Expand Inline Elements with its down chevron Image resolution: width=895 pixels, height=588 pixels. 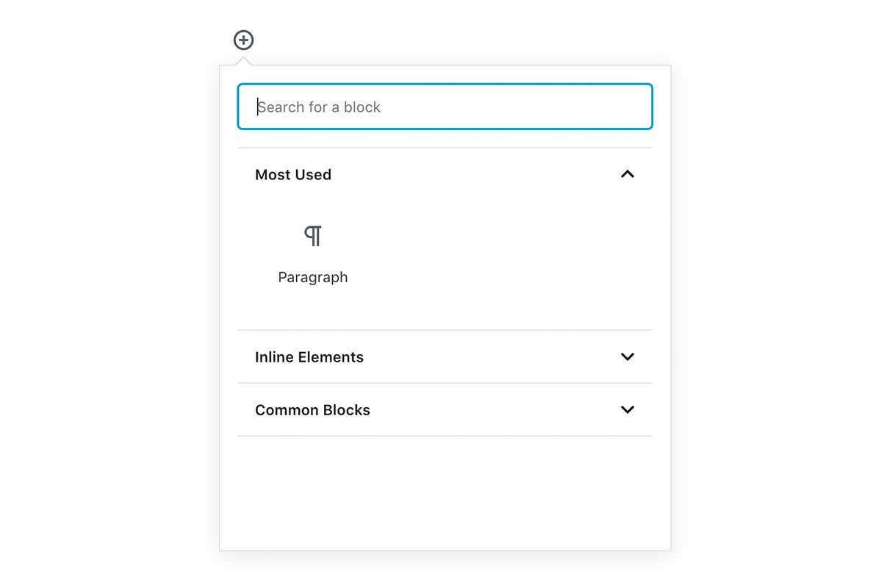tap(628, 356)
